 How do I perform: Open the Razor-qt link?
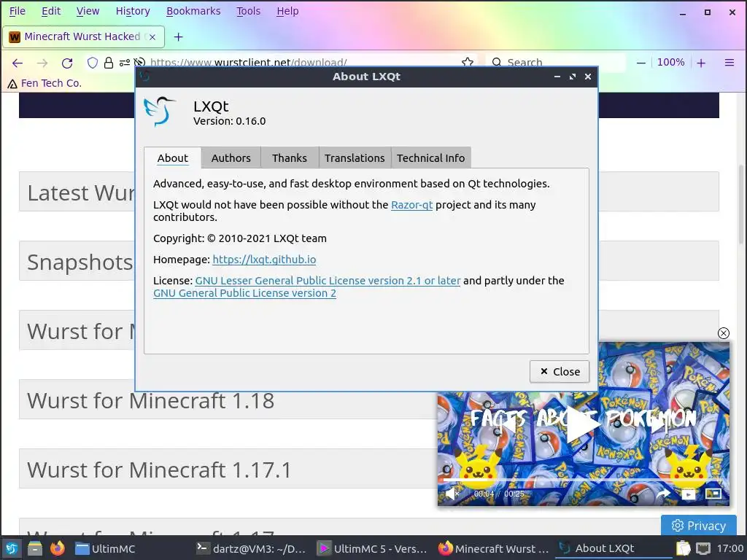[411, 205]
